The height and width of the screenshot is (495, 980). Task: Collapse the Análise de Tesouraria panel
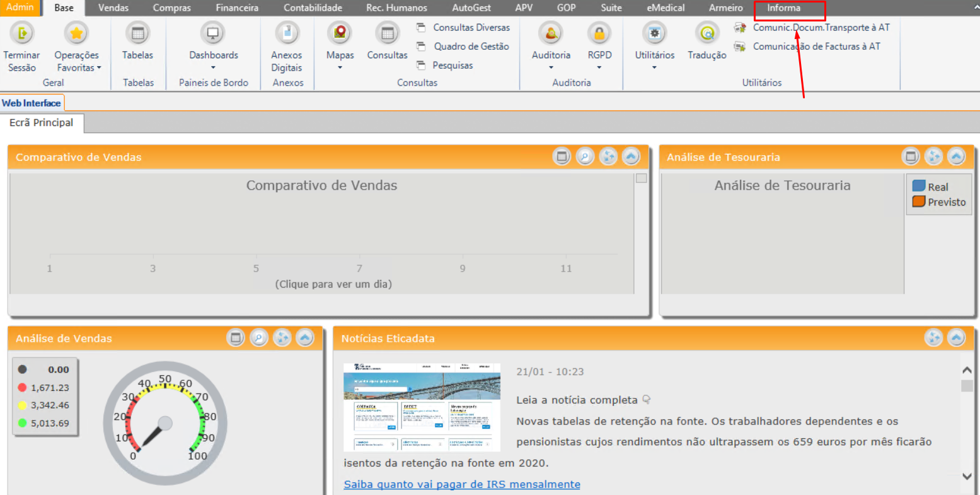click(x=956, y=156)
